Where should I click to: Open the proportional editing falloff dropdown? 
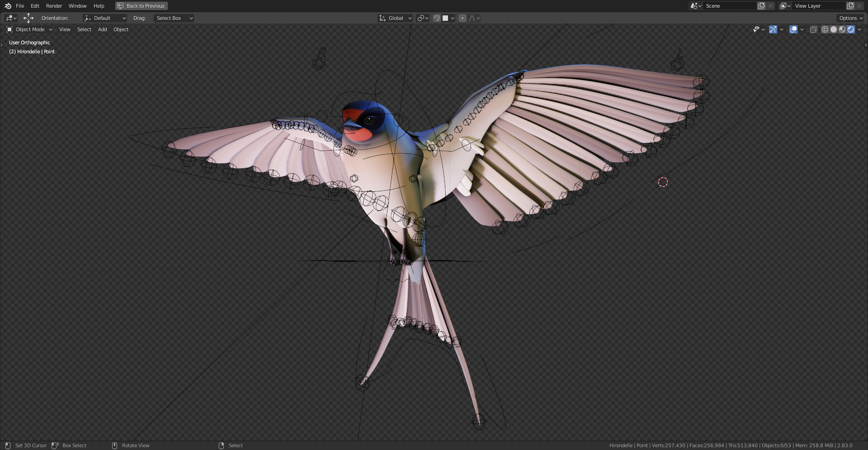pos(474,18)
